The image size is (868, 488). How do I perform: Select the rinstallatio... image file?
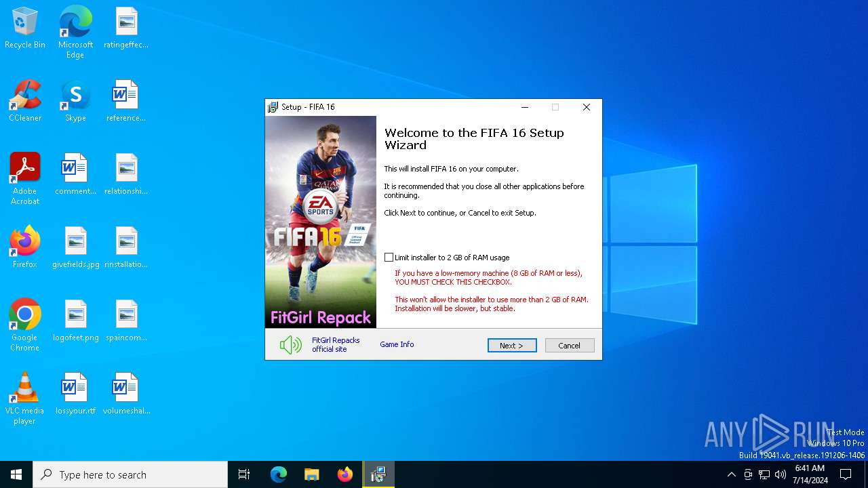[126, 248]
